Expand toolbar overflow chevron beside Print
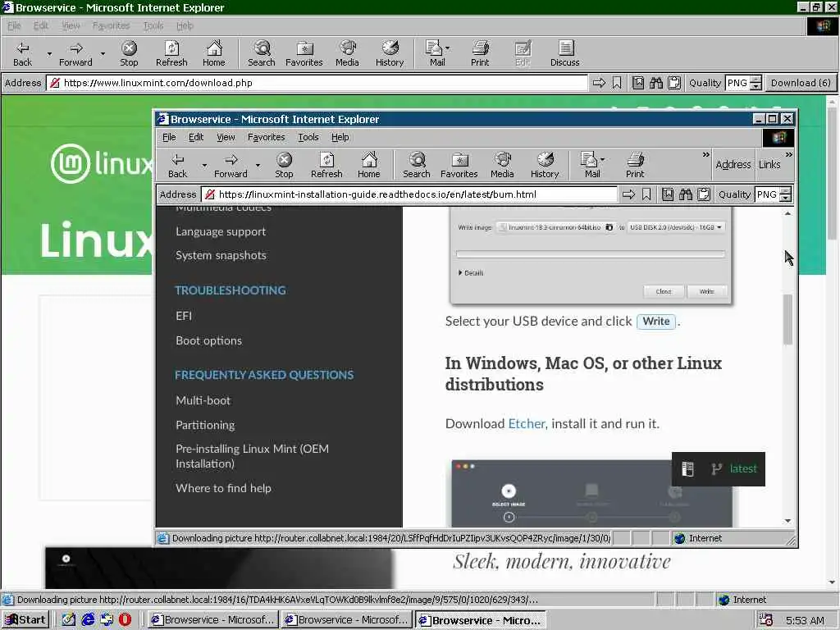The width and height of the screenshot is (840, 630). pyautogui.click(x=706, y=154)
